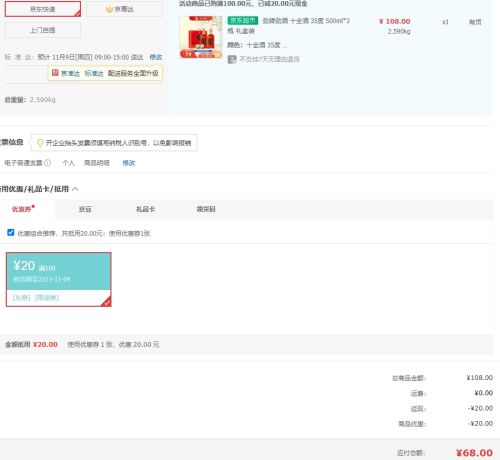Open 标准达 link in delivery banner
This screenshot has height=460, width=500.
94,73
